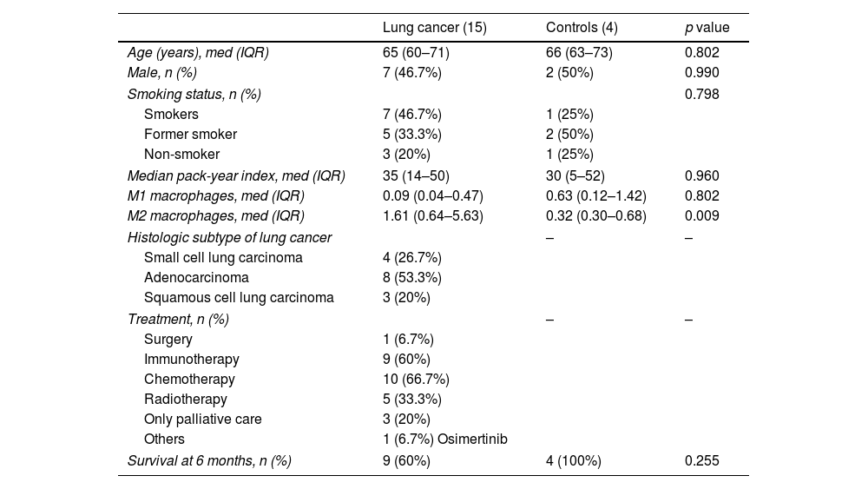This screenshot has height=489, width=868.
Task: Select 'Histologic subtype of lung cancer' row
Action: tap(229, 237)
